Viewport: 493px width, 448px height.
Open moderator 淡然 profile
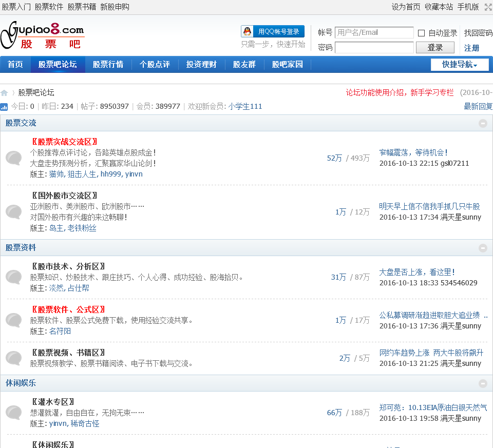(56, 288)
